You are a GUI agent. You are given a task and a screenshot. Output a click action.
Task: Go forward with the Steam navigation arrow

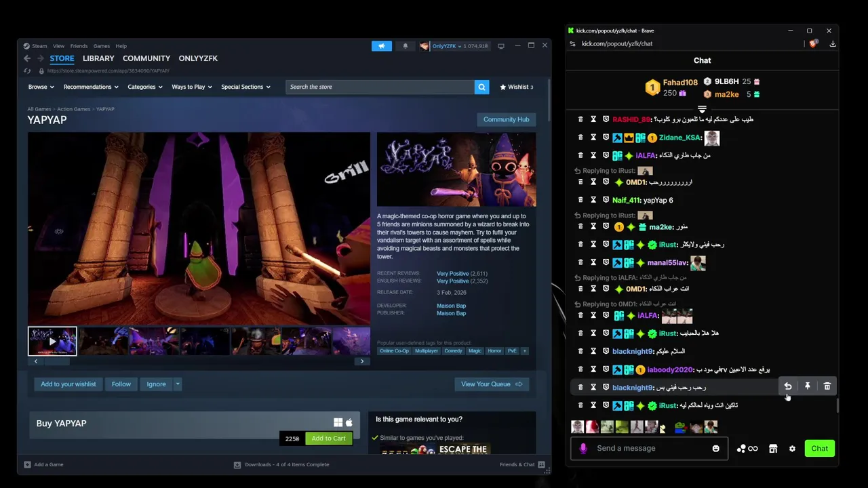click(x=41, y=58)
